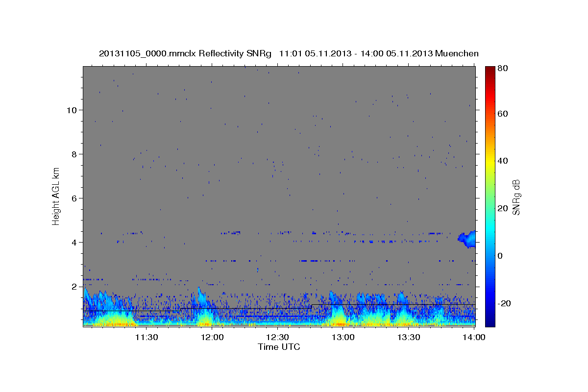The height and width of the screenshot is (392, 588).
Task: Click the "SNRg dB" colorbar label
Action: 516,197
